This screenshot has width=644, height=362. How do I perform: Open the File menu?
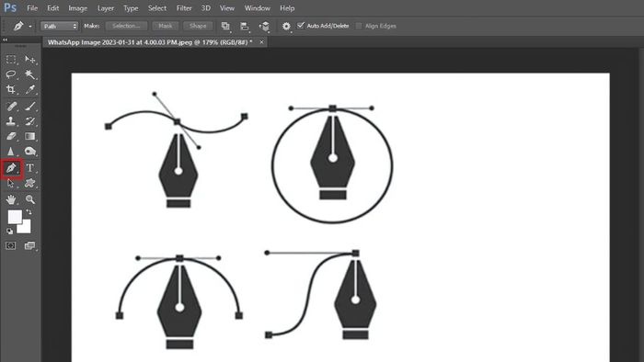(32, 7)
